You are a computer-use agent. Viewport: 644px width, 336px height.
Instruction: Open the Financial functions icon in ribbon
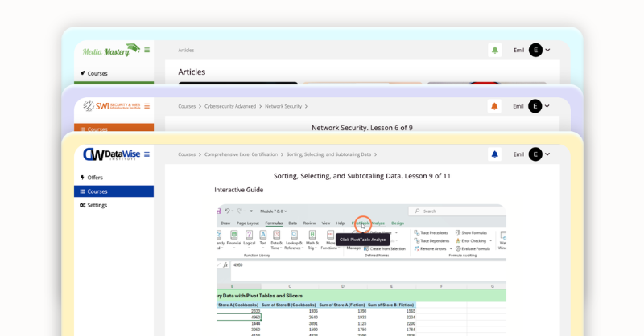click(234, 236)
